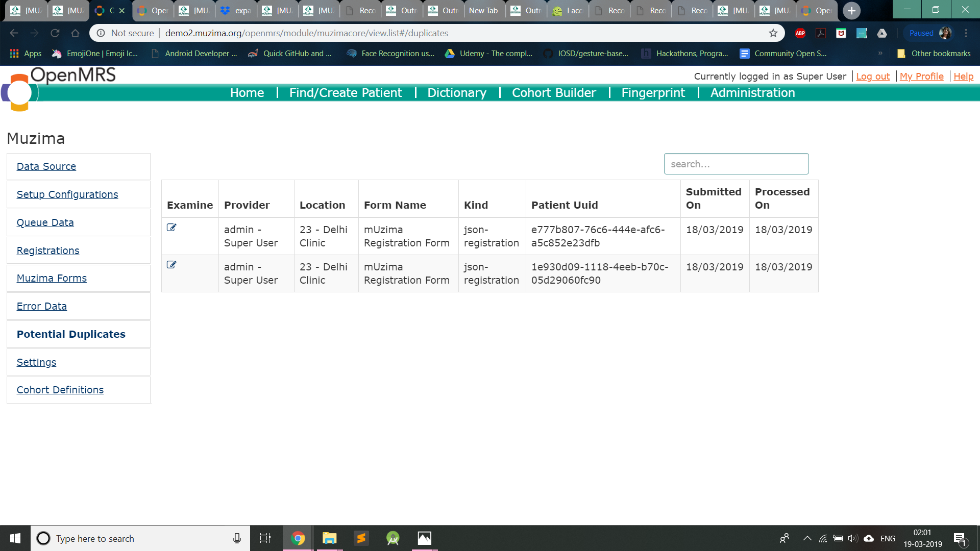Open the Fingerprint menu item
This screenshot has width=980, height=551.
pyautogui.click(x=653, y=93)
